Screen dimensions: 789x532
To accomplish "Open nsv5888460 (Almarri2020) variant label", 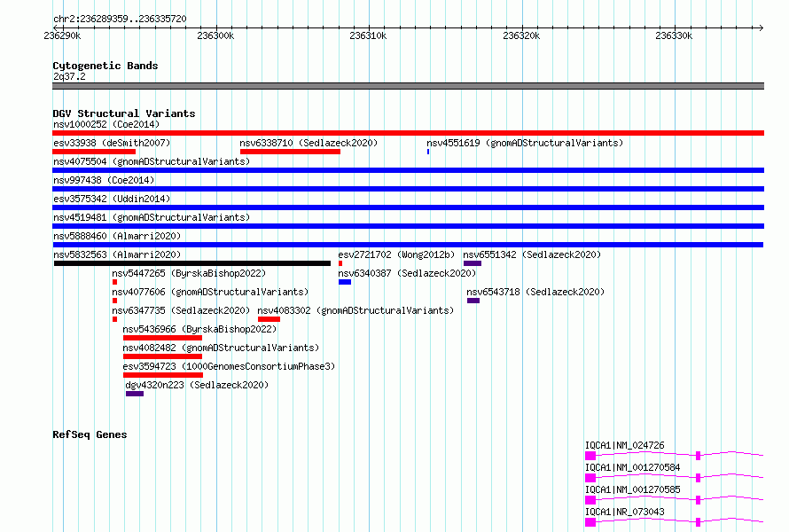I will click(117, 236).
